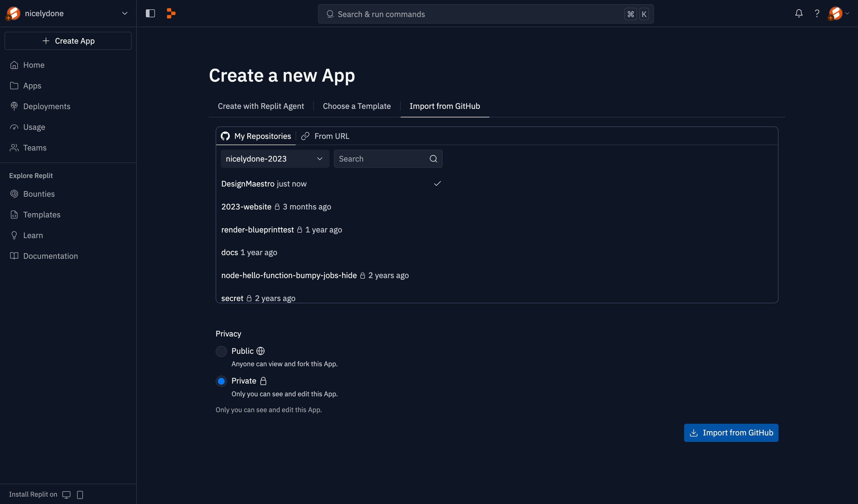This screenshot has width=858, height=504.
Task: Install Replit on mobile icon
Action: (x=80, y=494)
